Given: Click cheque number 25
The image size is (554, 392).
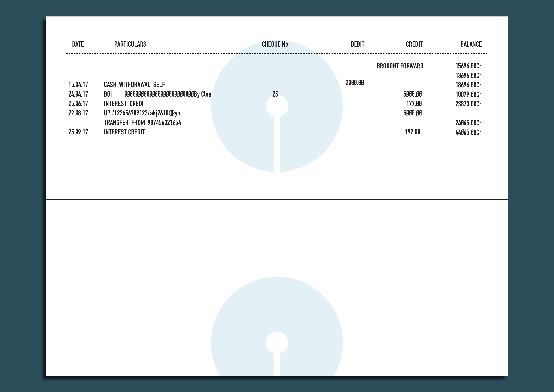Looking at the screenshot, I should pos(275,94).
